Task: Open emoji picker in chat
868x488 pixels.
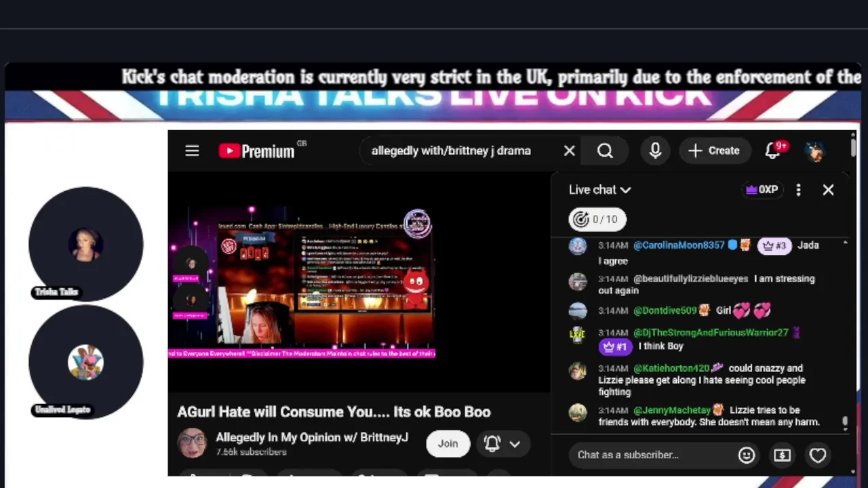Action: pos(747,455)
